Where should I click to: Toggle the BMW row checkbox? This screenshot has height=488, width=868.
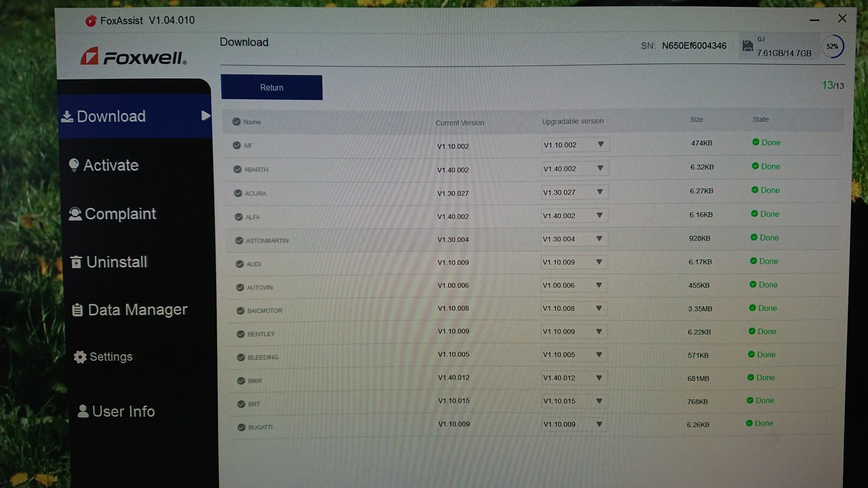point(241,381)
